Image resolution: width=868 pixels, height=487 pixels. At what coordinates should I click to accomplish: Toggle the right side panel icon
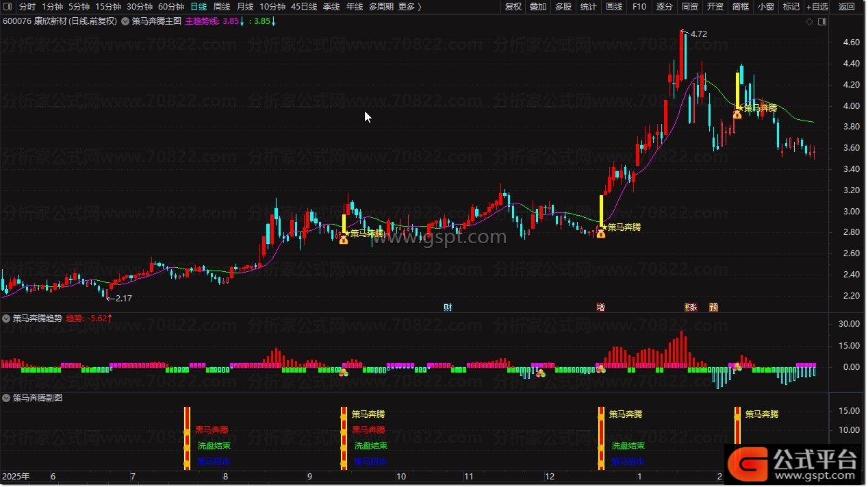coord(822,21)
